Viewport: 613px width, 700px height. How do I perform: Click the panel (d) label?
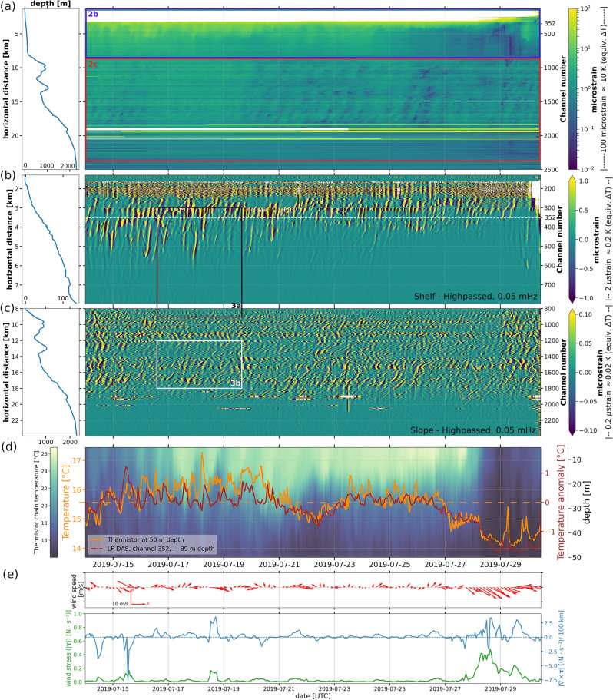pyautogui.click(x=9, y=446)
